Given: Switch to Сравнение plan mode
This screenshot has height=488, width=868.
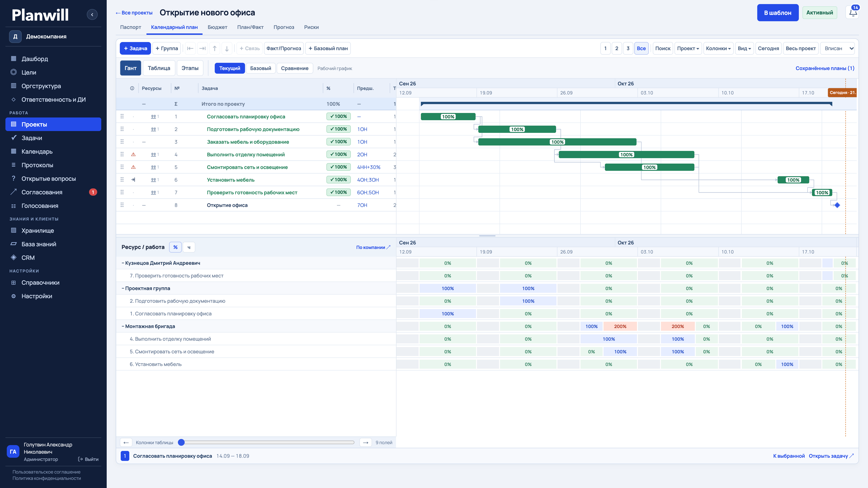Looking at the screenshot, I should click(295, 68).
